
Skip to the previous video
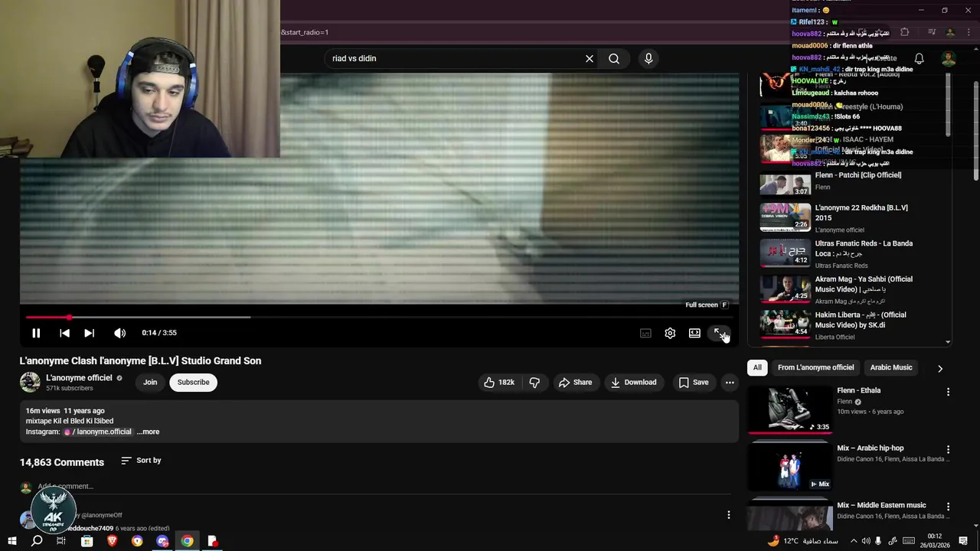click(x=64, y=333)
